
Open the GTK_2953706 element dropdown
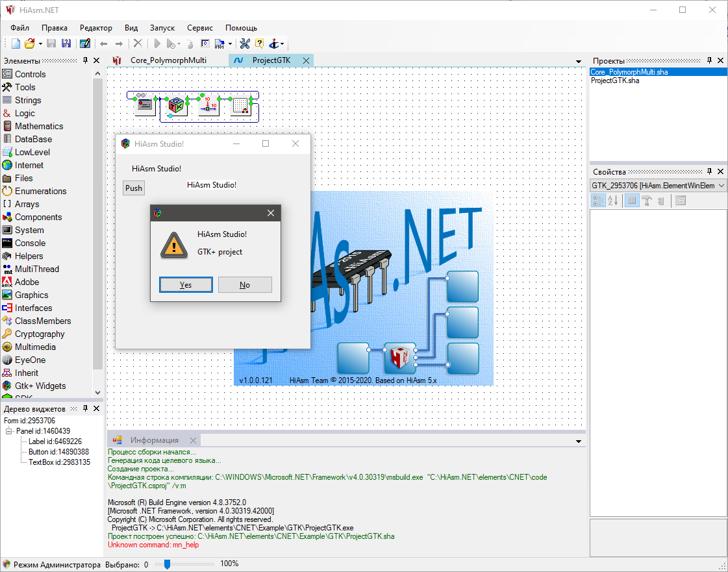(x=721, y=186)
